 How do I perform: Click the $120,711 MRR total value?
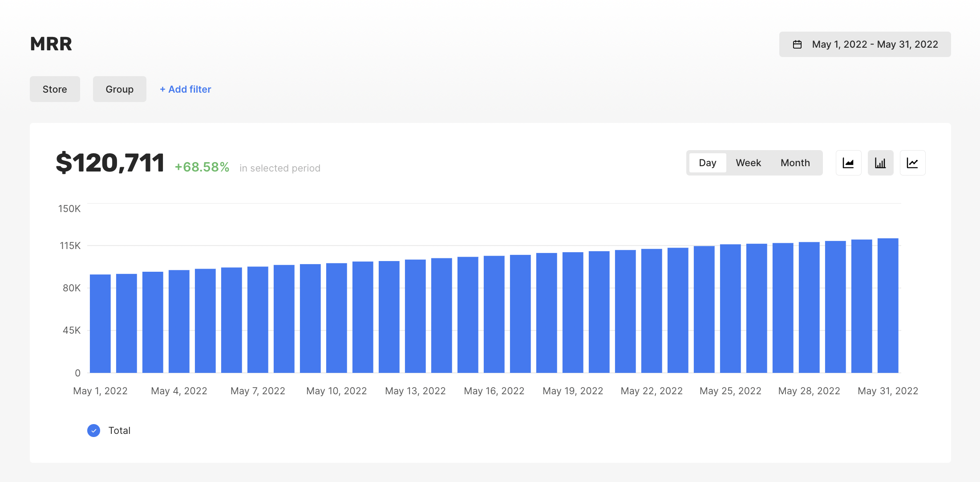(x=110, y=163)
